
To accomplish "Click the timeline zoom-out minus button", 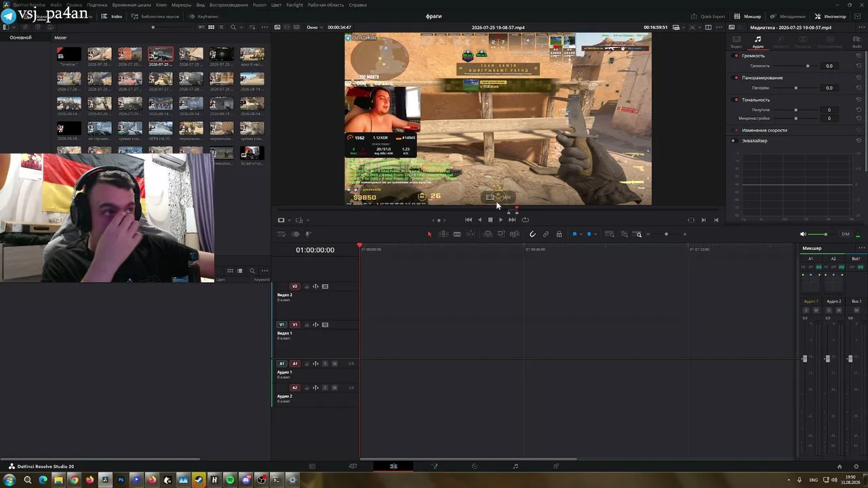I will [648, 235].
